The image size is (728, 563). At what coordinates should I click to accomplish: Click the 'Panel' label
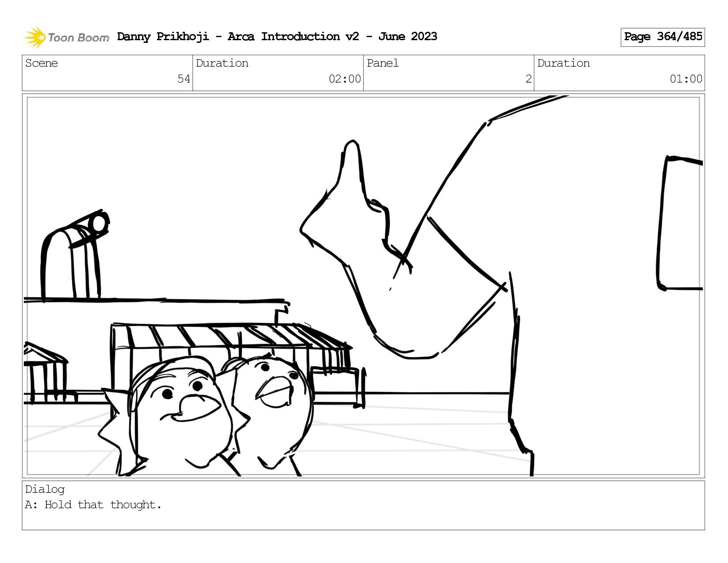[383, 63]
